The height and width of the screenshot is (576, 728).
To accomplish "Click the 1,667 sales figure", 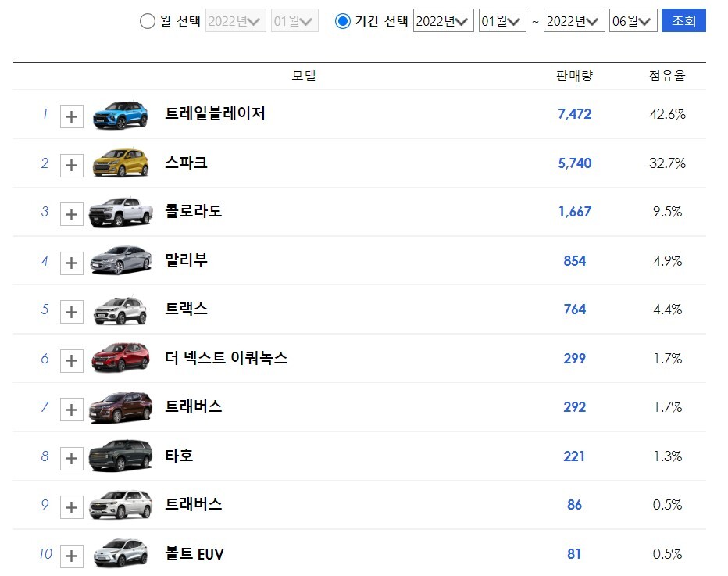I will [x=574, y=212].
